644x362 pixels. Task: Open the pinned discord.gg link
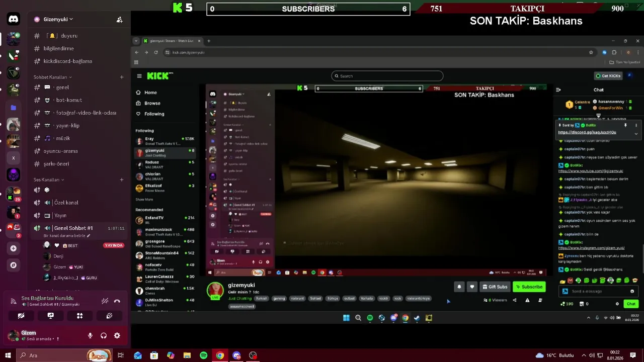point(587,132)
